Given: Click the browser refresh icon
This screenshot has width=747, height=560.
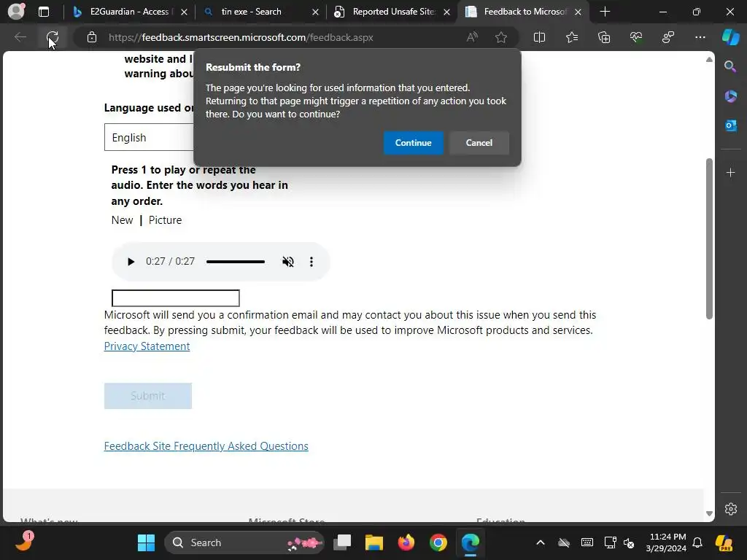Looking at the screenshot, I should pos(53,37).
